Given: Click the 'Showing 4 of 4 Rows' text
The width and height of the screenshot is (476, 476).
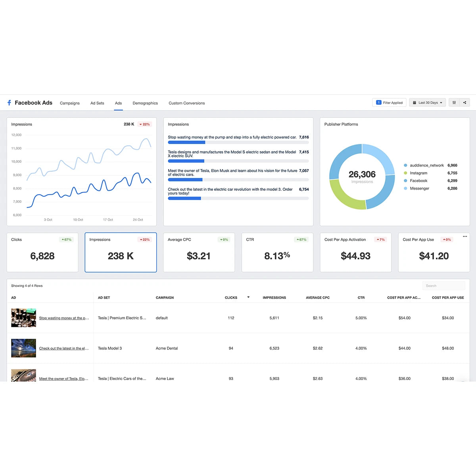Looking at the screenshot, I should (27, 286).
